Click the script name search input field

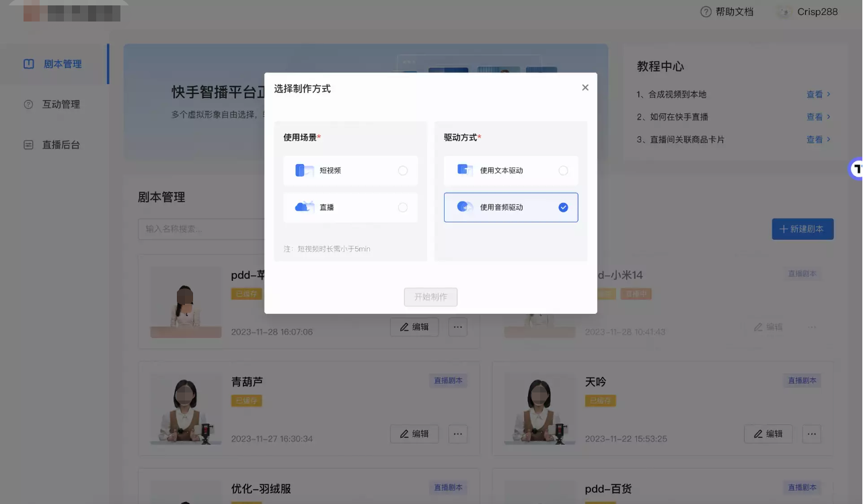click(x=202, y=229)
